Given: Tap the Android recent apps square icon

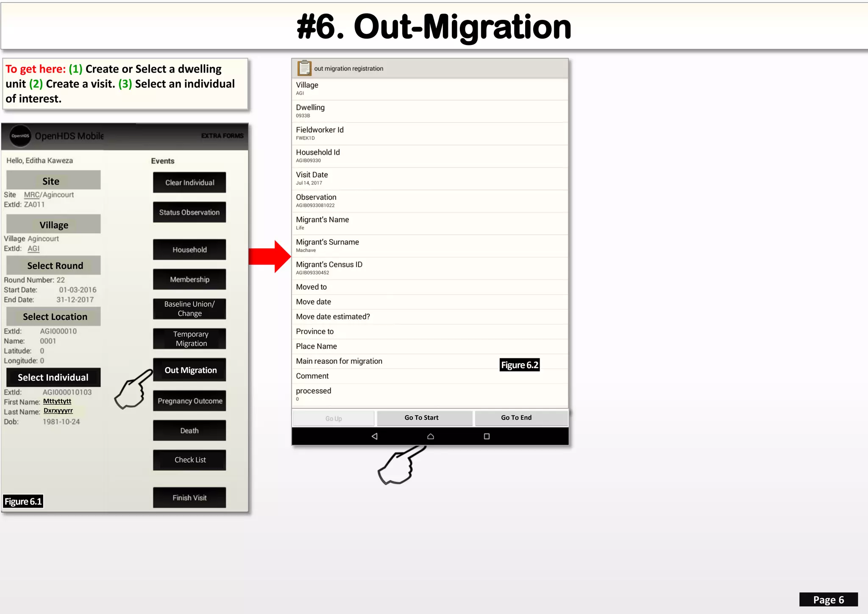Looking at the screenshot, I should [487, 436].
